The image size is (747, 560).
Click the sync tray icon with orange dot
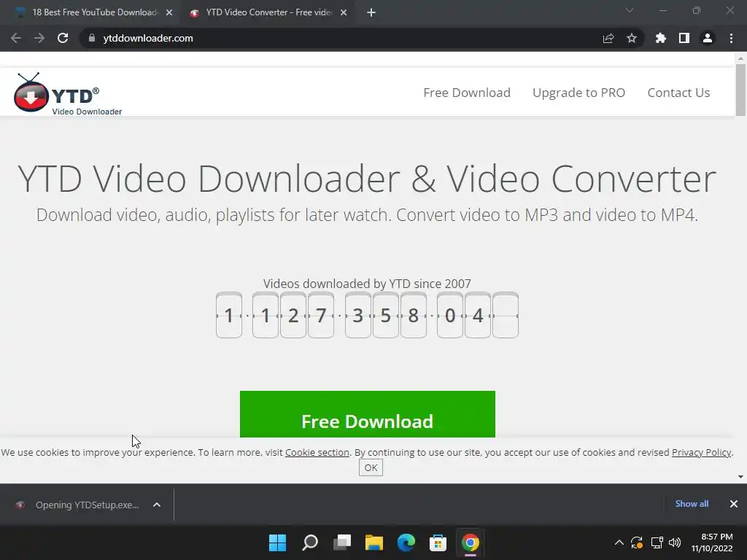637,542
